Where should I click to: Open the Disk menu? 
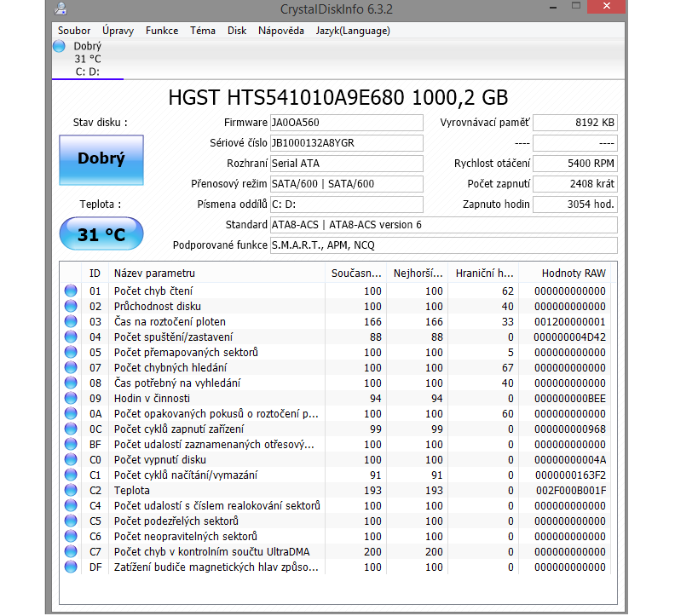[x=237, y=31]
